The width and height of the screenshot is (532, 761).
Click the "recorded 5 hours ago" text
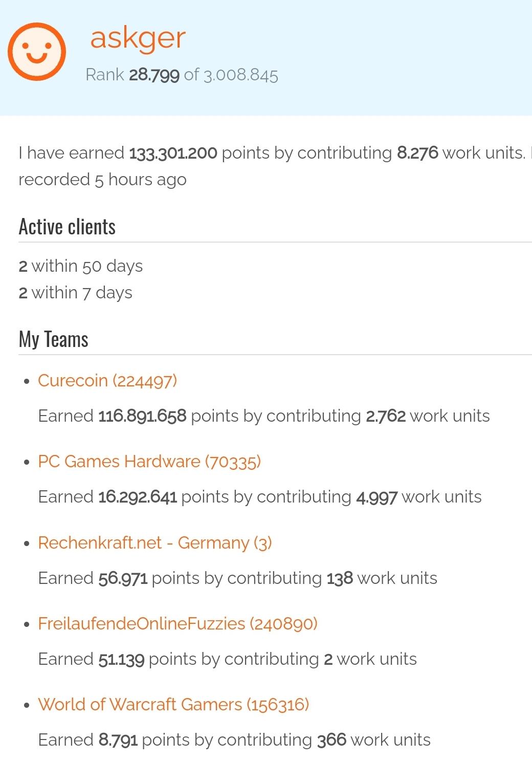pos(102,180)
